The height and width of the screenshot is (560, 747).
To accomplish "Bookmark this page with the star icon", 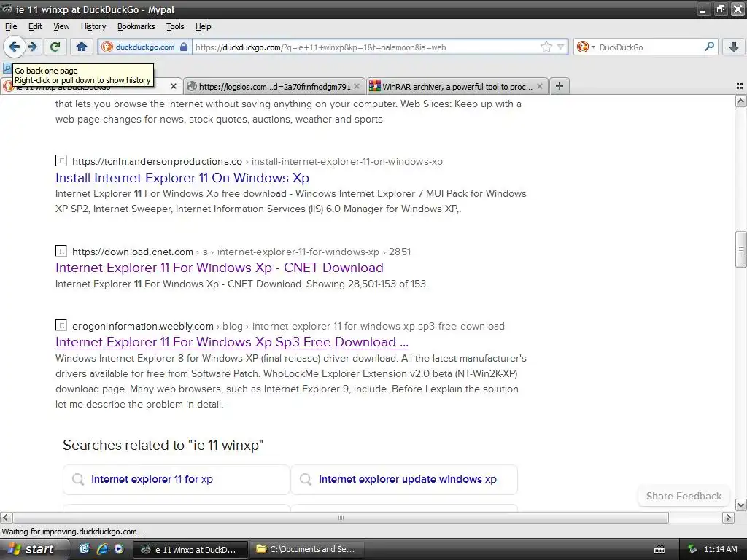I will pyautogui.click(x=546, y=47).
